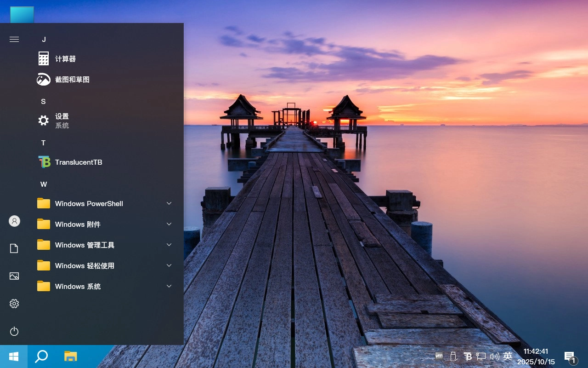Open Windows Search from the taskbar

41,356
